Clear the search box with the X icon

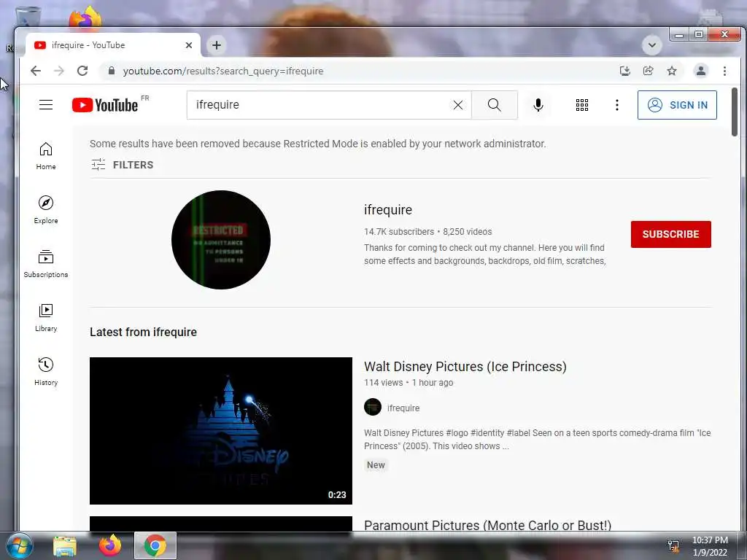pos(458,105)
